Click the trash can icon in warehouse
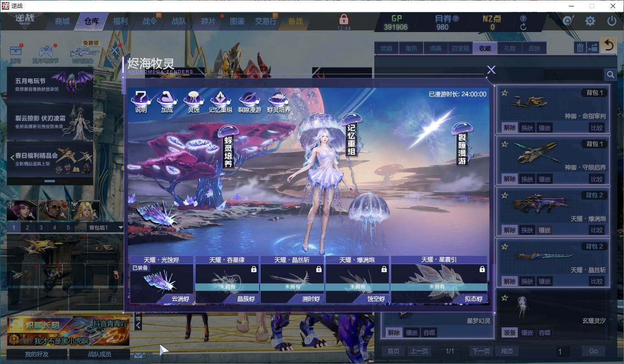 [x=580, y=48]
